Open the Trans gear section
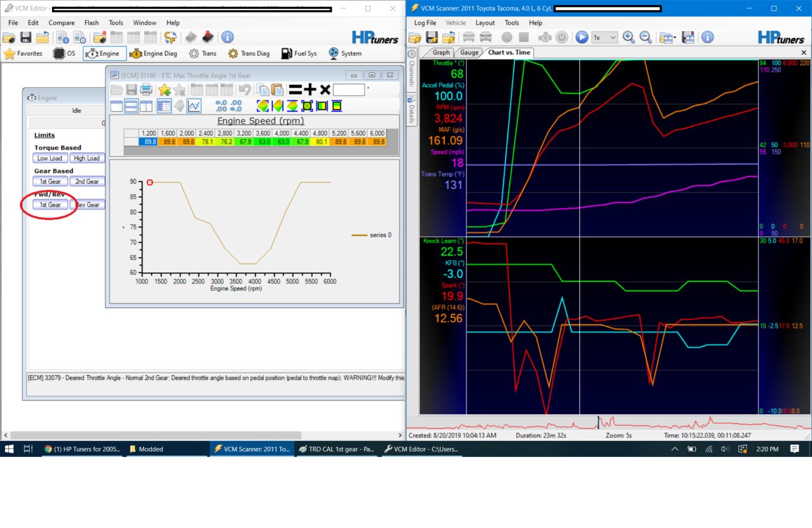Screen dimensions: 812x528 pos(202,53)
